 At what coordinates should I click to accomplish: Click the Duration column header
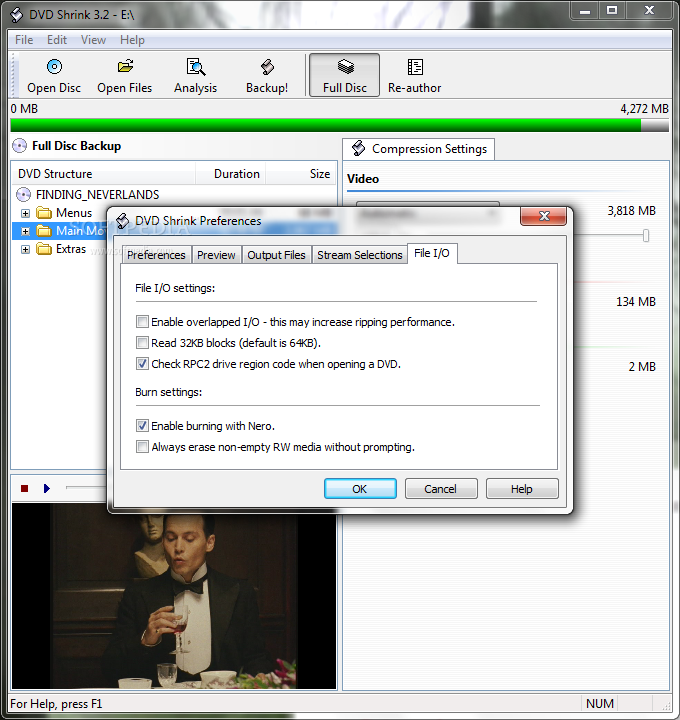231,174
